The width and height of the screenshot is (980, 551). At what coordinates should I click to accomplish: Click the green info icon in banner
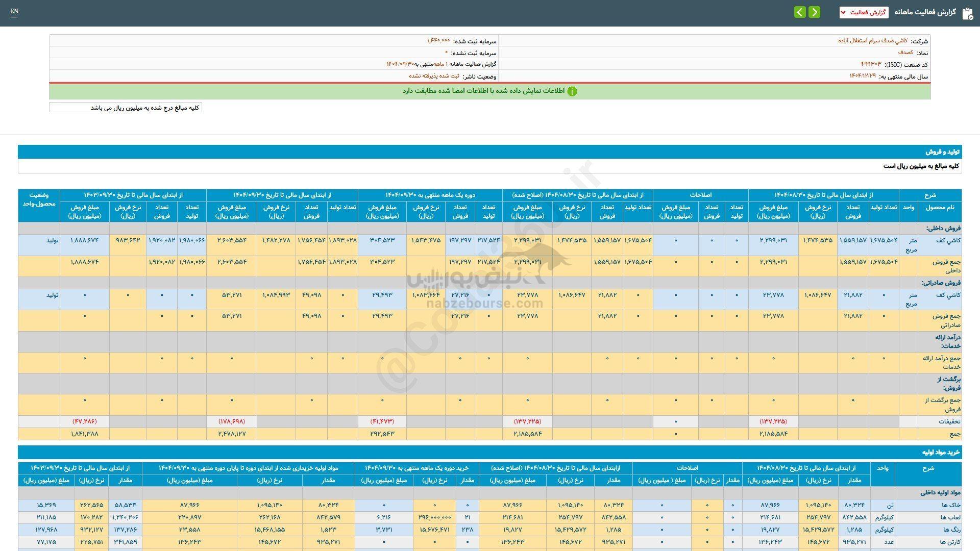[x=572, y=91]
